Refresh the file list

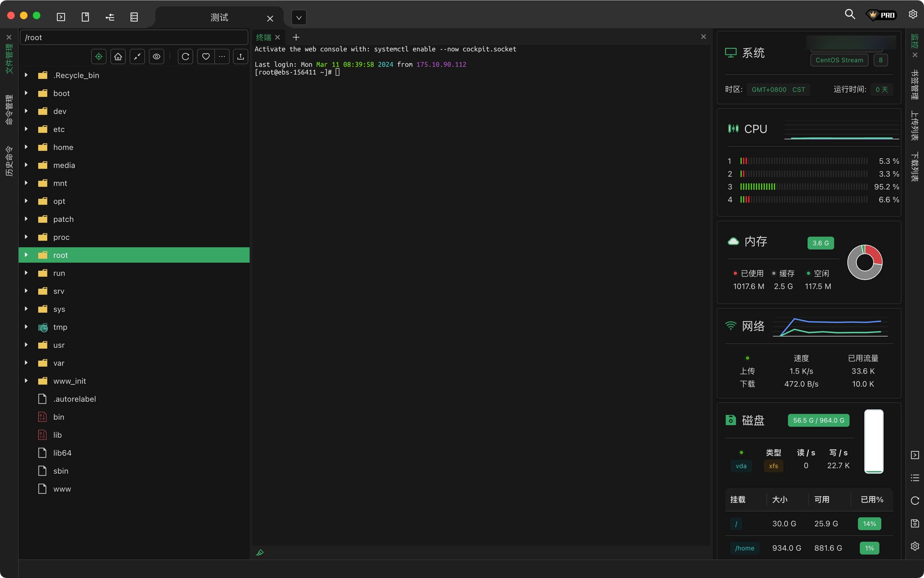pyautogui.click(x=185, y=57)
